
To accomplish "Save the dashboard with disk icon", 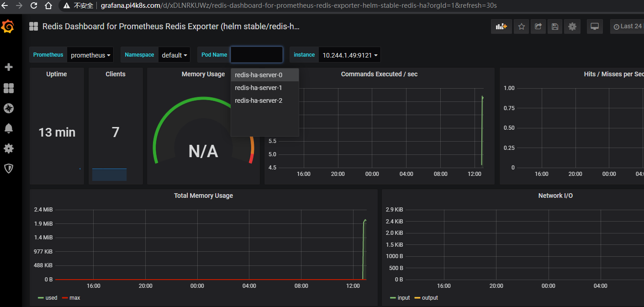I will click(555, 26).
